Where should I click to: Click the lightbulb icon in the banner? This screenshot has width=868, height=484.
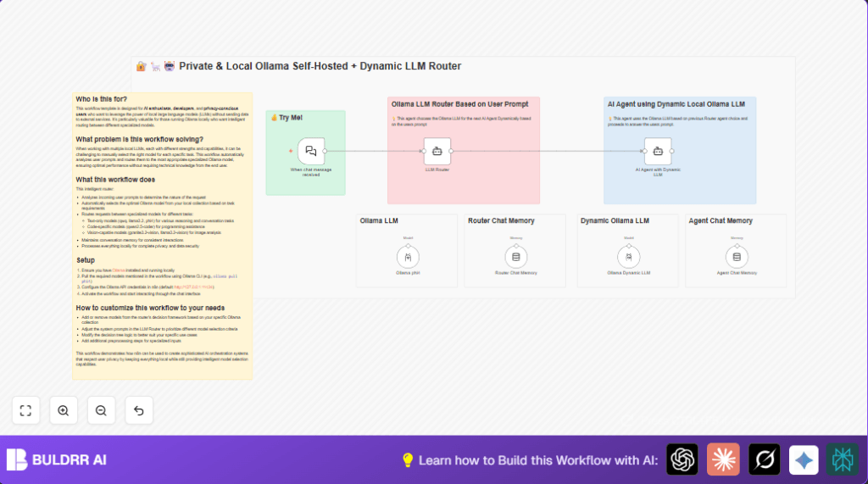coord(408,460)
